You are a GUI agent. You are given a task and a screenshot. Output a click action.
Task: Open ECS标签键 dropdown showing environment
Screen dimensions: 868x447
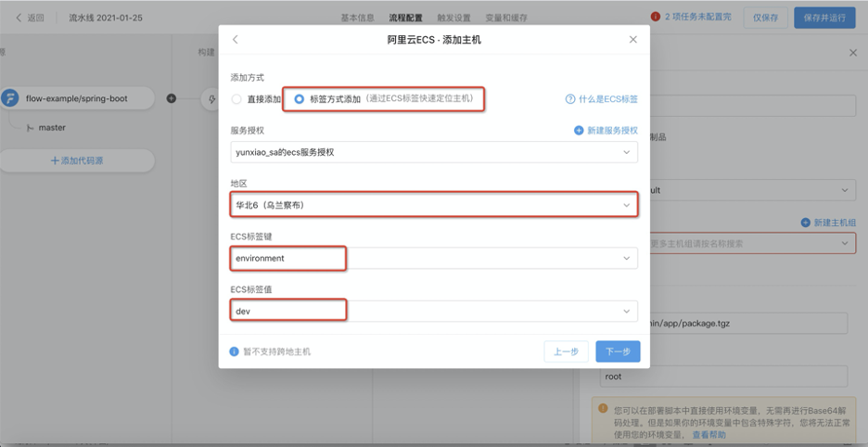(434, 258)
